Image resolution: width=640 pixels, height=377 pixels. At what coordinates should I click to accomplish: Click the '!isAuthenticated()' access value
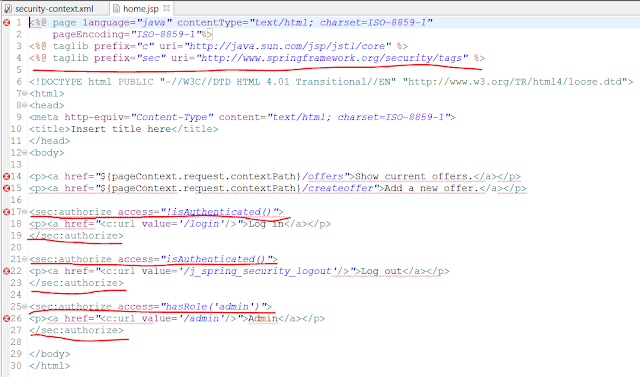(219, 212)
